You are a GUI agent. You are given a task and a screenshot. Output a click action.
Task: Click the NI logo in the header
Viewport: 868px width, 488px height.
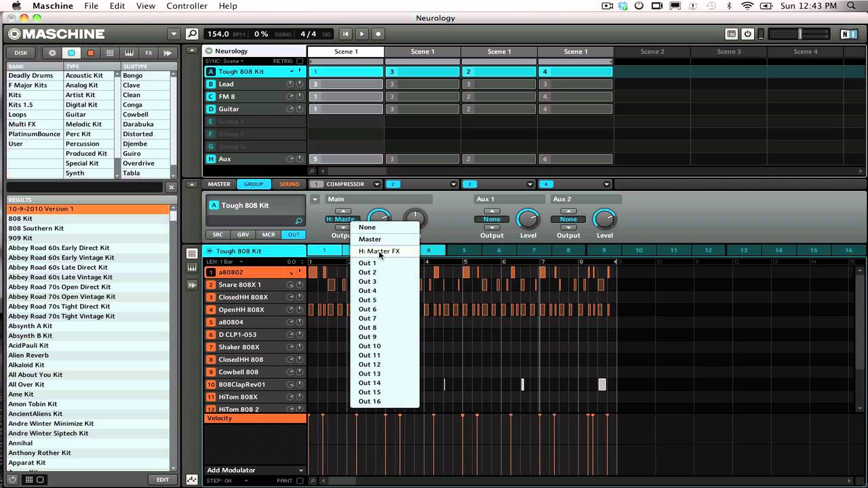[x=848, y=34]
